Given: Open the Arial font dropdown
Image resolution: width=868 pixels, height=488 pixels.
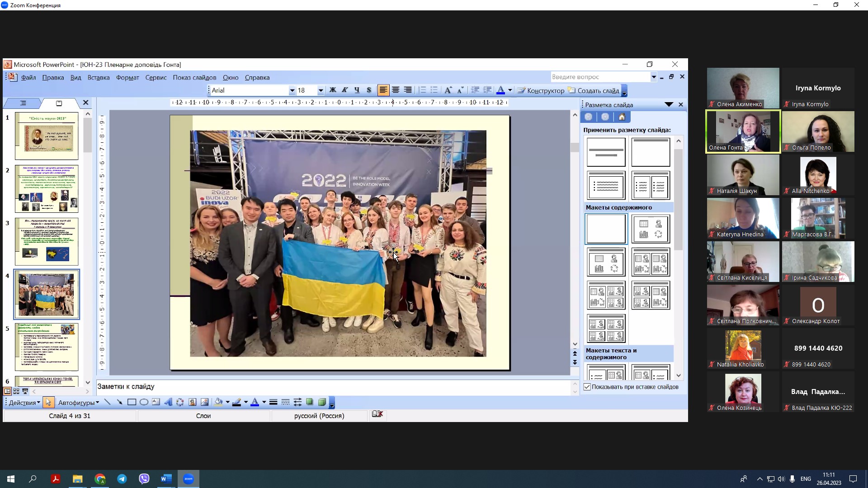Looking at the screenshot, I should [x=292, y=90].
